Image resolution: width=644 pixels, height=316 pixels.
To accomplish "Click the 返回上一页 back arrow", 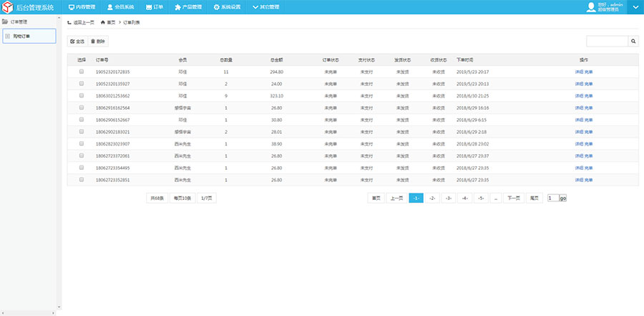I will pos(69,23).
